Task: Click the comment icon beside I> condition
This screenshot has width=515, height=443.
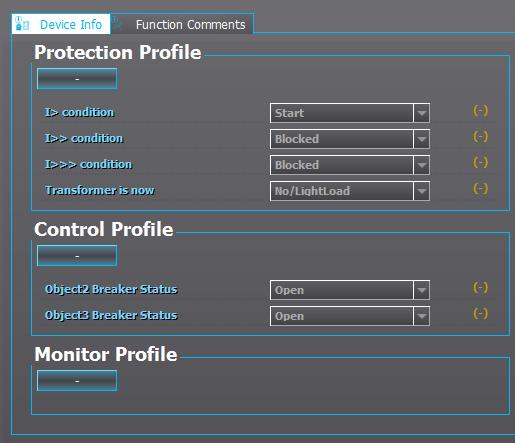Action: [x=480, y=111]
